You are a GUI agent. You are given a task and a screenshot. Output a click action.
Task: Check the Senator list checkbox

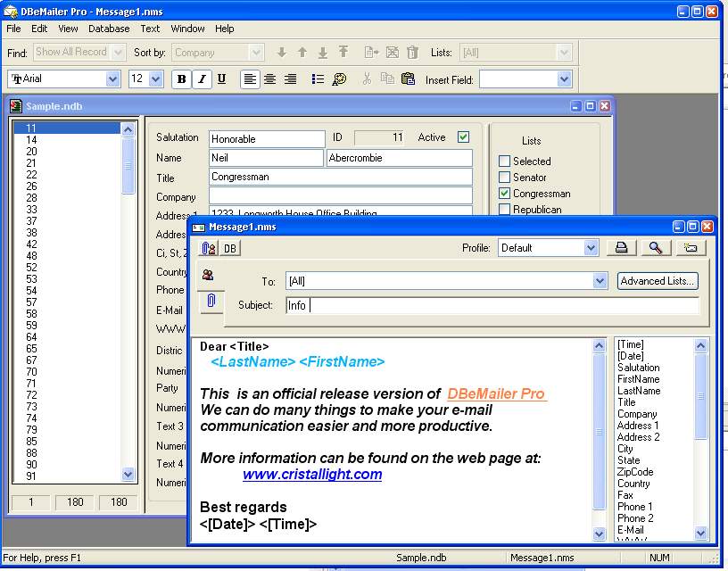coord(504,178)
